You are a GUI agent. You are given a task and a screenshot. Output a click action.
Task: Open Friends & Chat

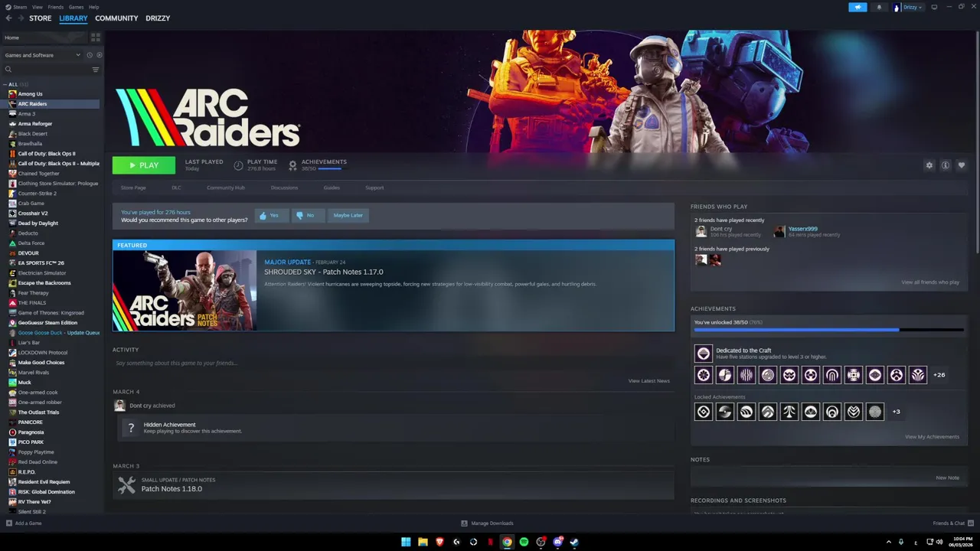pyautogui.click(x=953, y=523)
